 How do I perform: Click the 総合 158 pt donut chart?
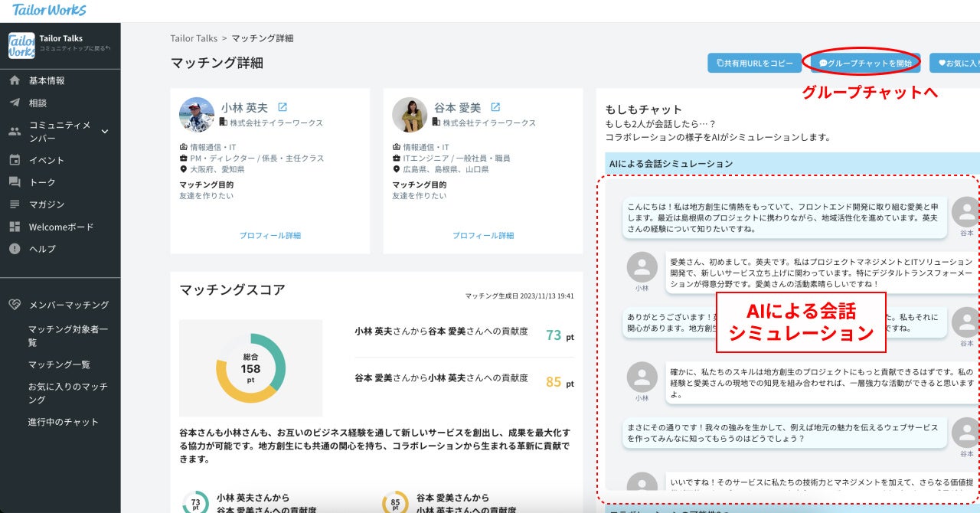pyautogui.click(x=250, y=368)
